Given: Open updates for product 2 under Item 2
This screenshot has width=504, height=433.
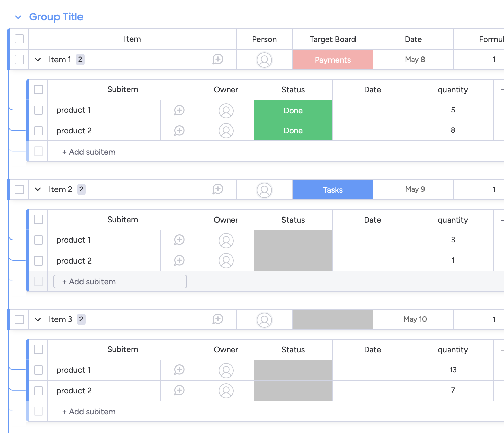Looking at the screenshot, I should [x=179, y=260].
